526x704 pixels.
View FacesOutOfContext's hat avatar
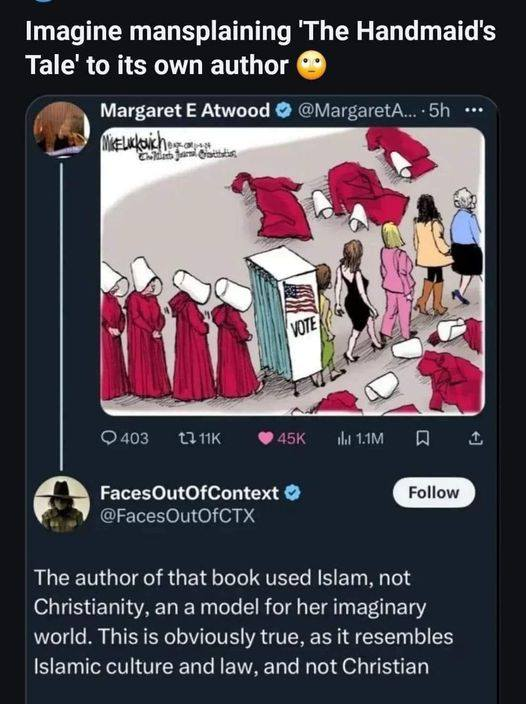coord(62,504)
